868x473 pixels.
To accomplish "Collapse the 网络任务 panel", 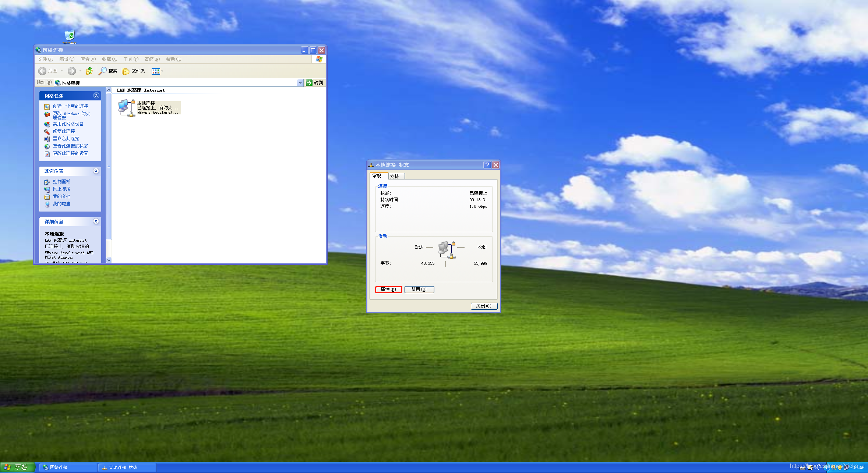I will click(x=96, y=96).
